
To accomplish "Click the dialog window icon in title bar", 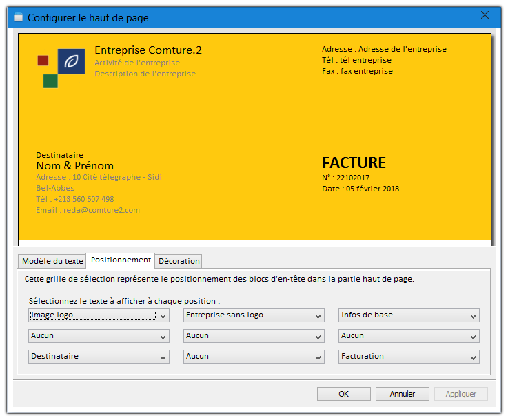I will 19,17.
